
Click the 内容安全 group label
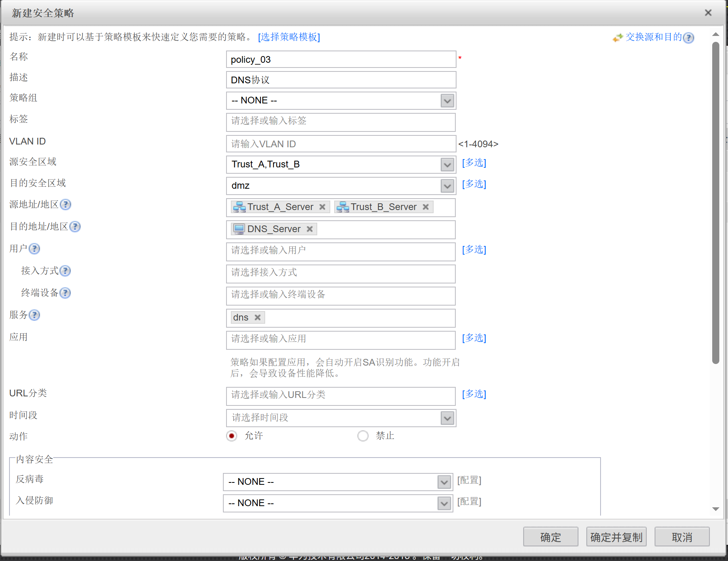35,459
